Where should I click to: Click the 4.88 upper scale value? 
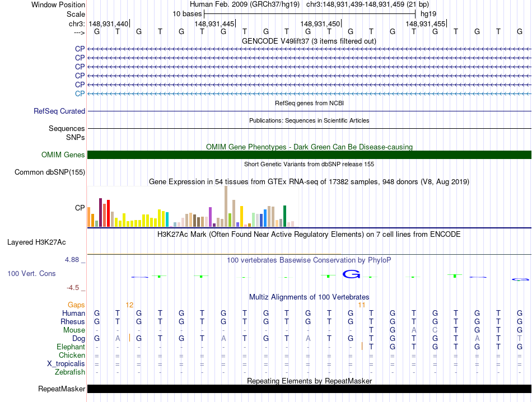pos(72,260)
